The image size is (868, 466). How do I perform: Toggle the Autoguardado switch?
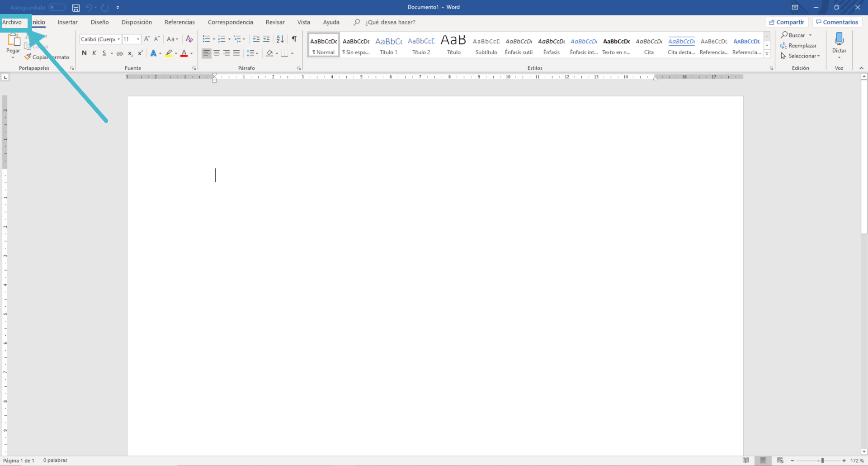pos(57,7)
